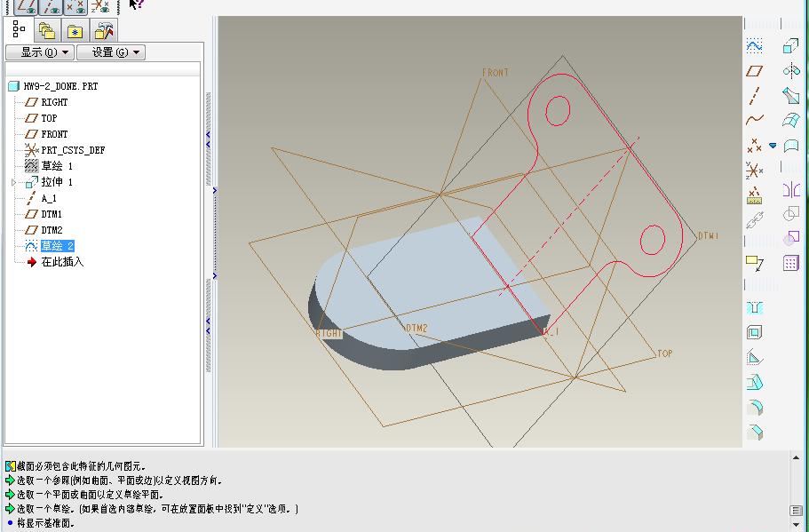Toggle coordinate system display
Viewport: 809px width, 532px height.
100,7
